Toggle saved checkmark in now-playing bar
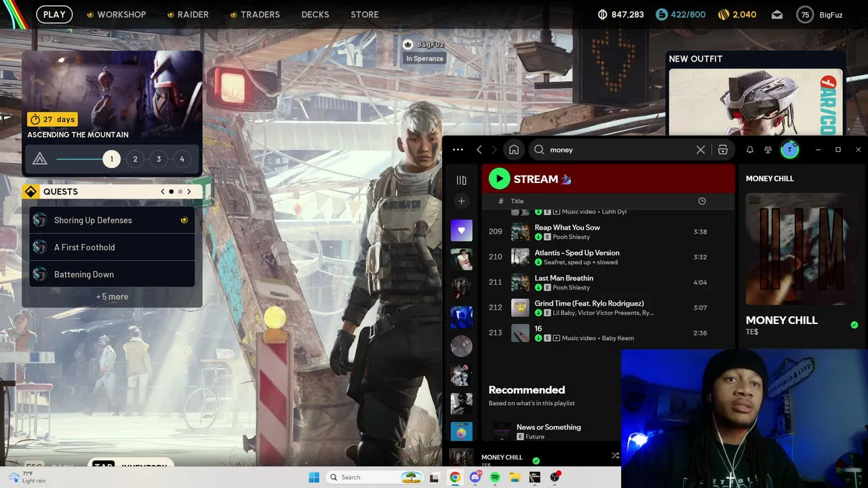This screenshot has height=488, width=868. (536, 461)
